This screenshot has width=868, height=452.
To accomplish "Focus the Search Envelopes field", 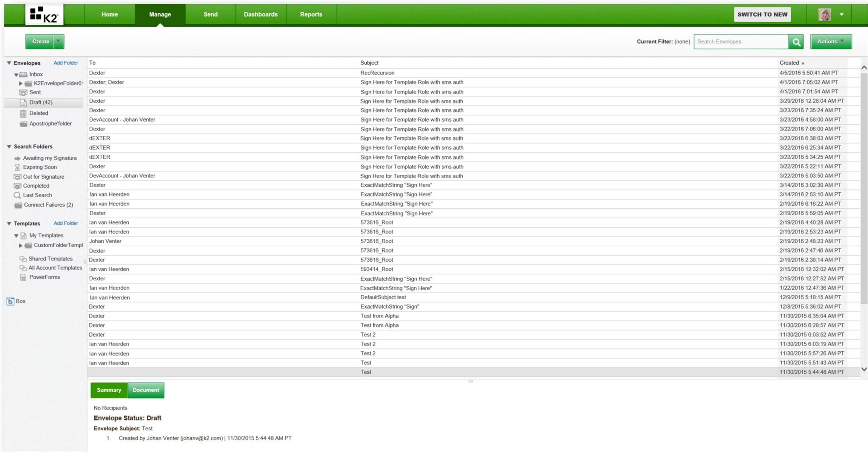I will (x=741, y=42).
